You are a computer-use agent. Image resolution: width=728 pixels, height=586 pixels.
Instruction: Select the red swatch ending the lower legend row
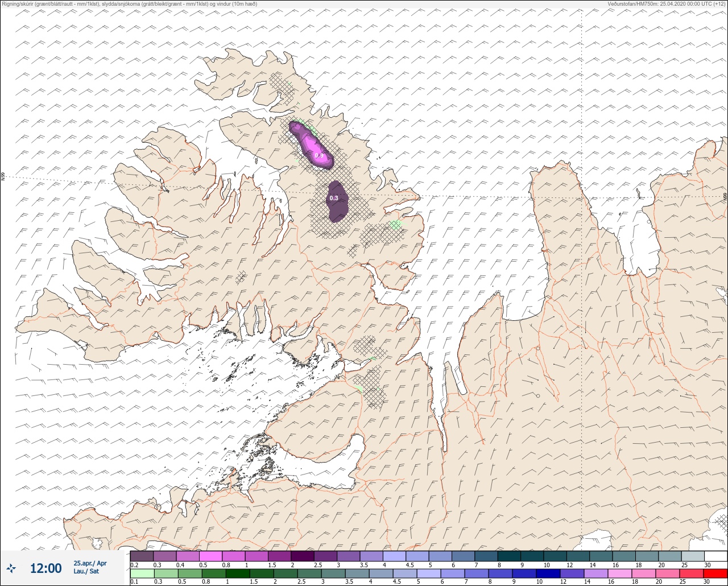(715, 573)
